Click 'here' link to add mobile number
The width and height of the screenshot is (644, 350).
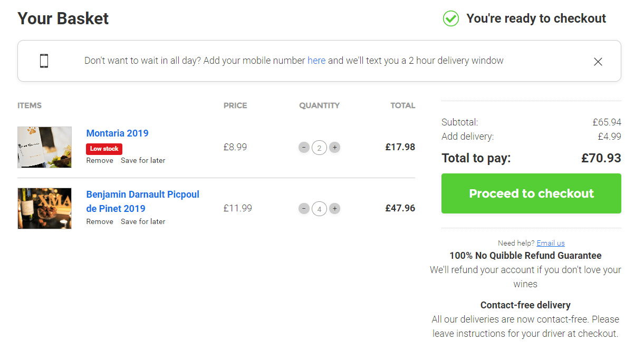click(316, 61)
